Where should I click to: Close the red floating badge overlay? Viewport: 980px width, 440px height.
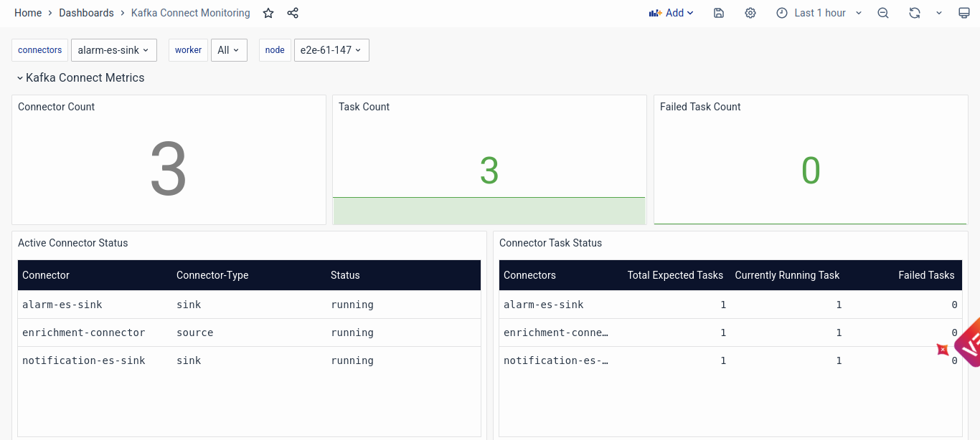tap(943, 350)
